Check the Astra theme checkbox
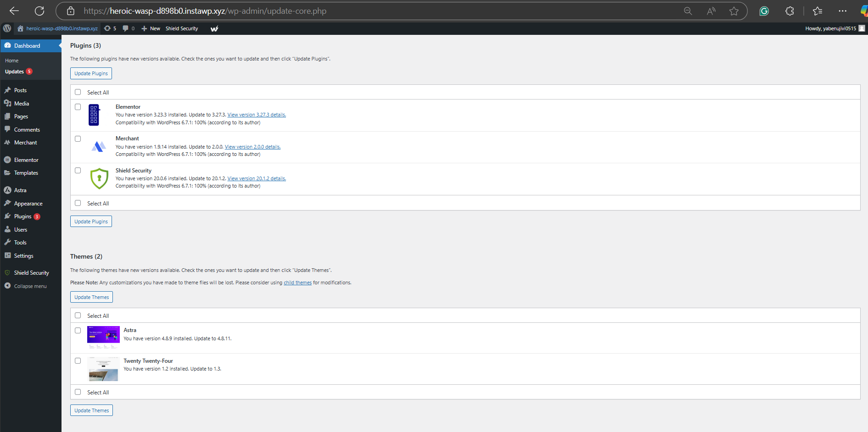 (x=78, y=330)
